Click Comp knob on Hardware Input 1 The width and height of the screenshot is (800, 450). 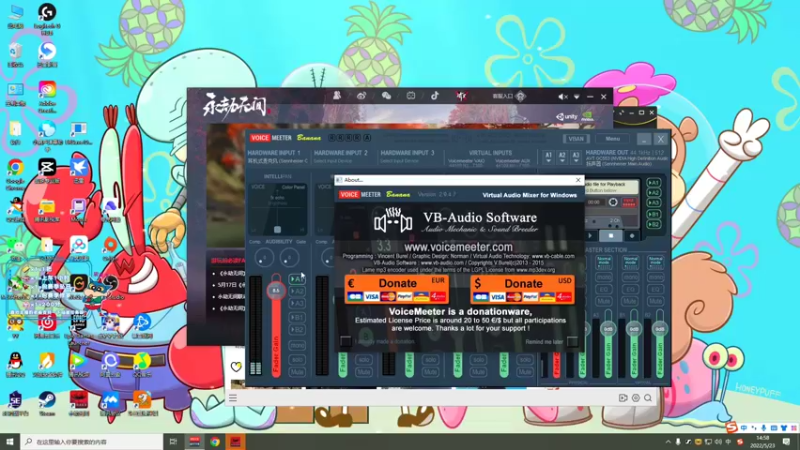click(264, 258)
